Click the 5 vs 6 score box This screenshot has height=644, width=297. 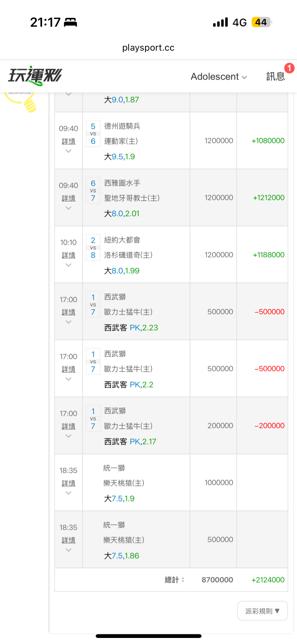point(93,134)
